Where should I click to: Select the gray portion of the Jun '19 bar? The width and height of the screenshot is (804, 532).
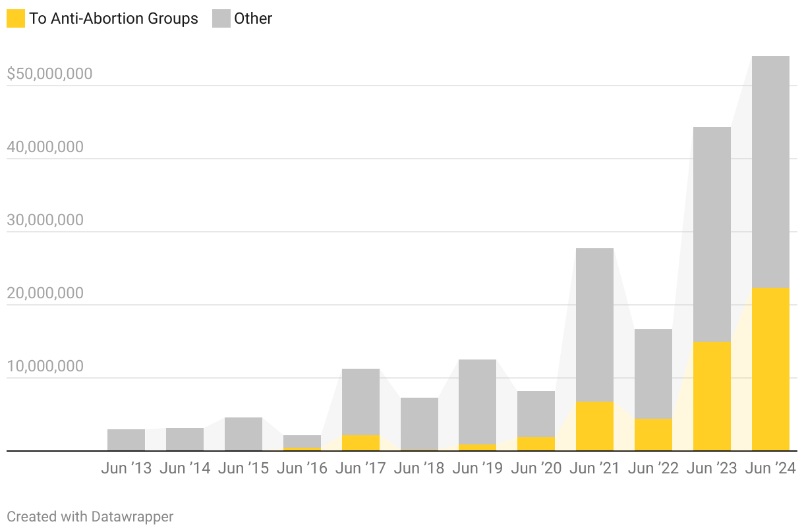(x=477, y=402)
